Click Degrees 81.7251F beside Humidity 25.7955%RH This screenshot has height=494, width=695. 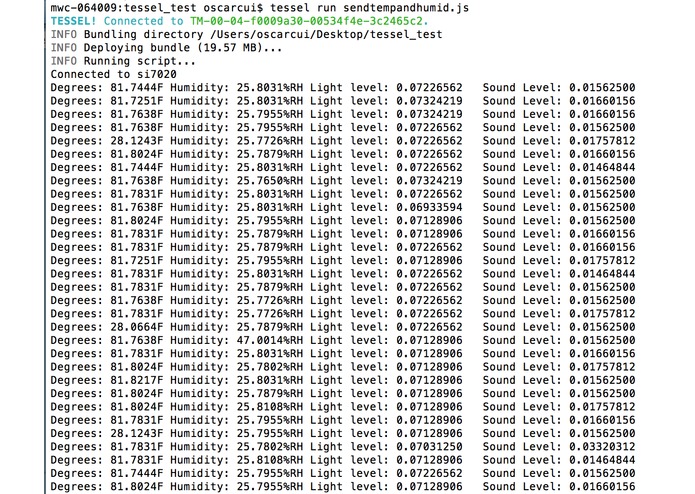[137, 260]
